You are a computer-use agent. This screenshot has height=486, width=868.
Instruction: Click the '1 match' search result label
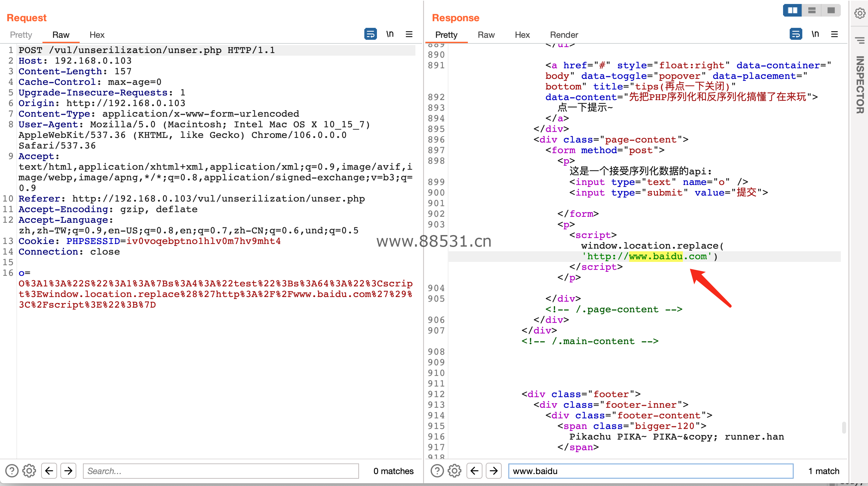[824, 471]
